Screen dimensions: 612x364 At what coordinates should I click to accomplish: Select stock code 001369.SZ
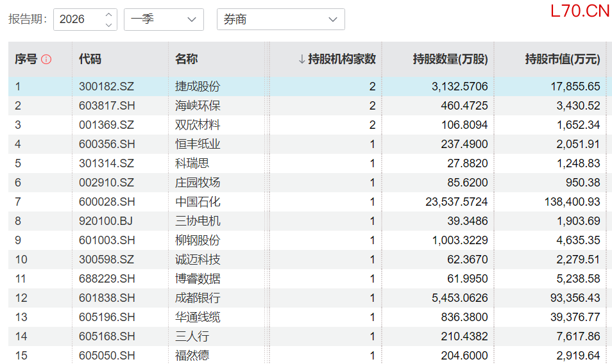[106, 125]
